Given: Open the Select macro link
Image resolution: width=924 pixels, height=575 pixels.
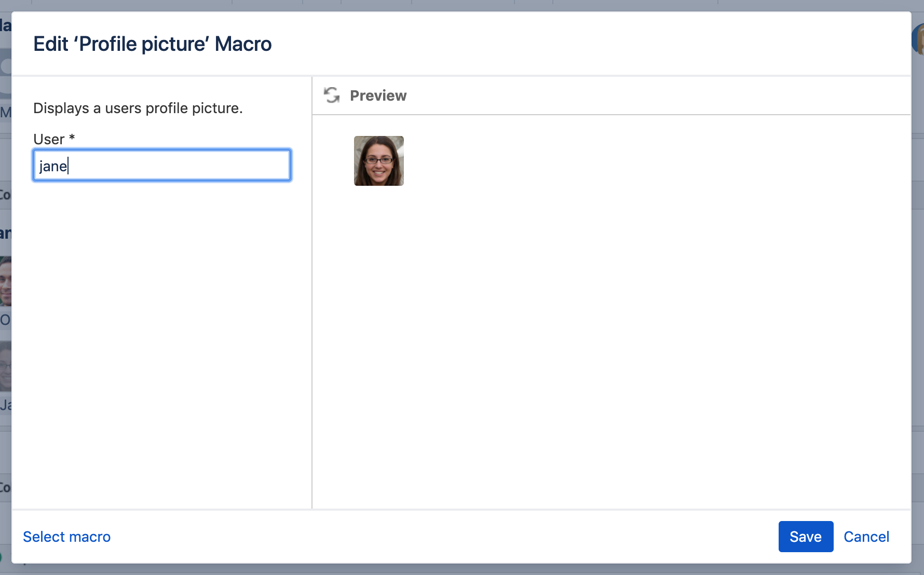Looking at the screenshot, I should 67,537.
